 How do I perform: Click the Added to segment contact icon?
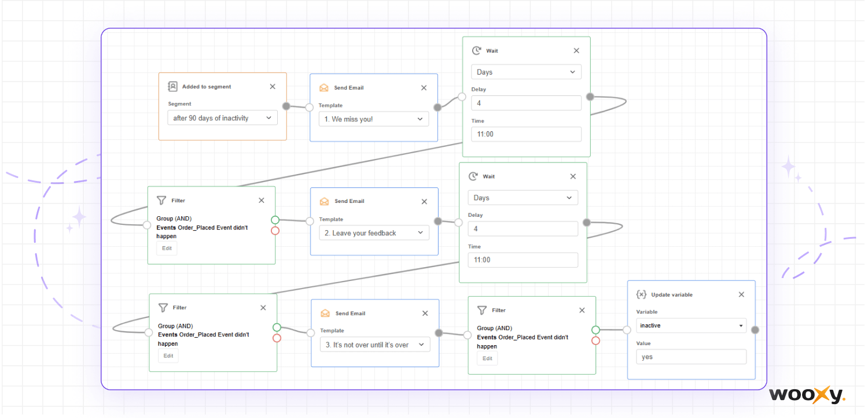pos(172,87)
